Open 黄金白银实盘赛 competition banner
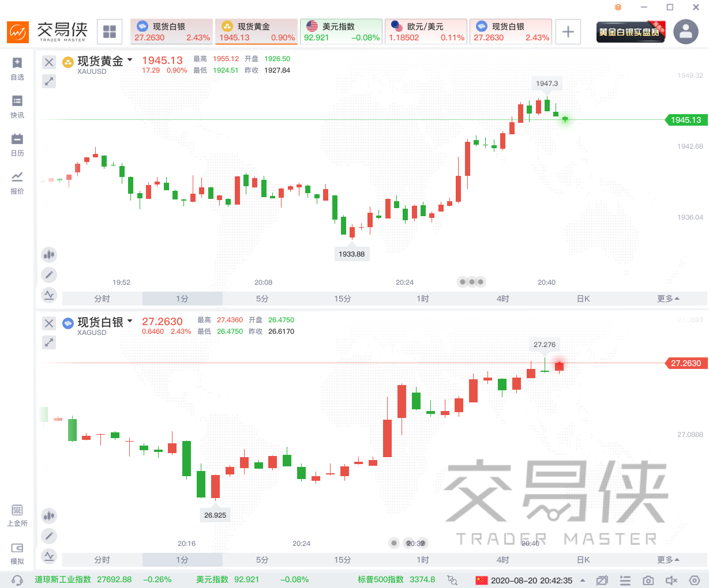 point(631,32)
